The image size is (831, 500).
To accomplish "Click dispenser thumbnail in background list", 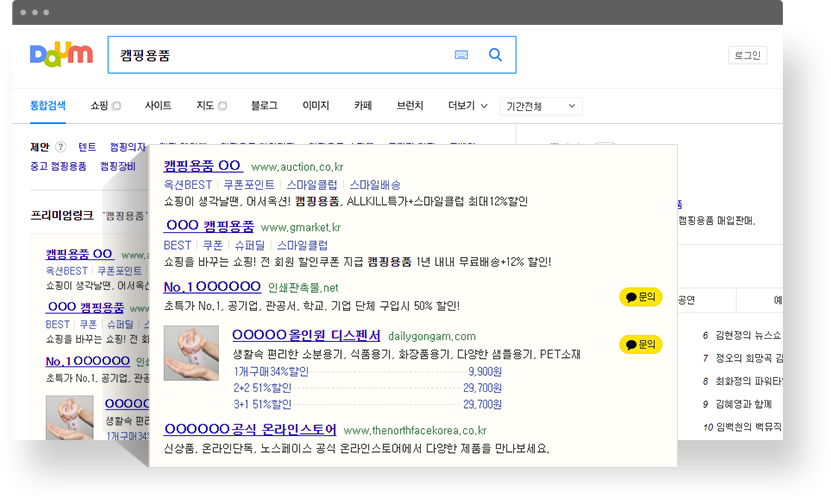I will click(69, 417).
